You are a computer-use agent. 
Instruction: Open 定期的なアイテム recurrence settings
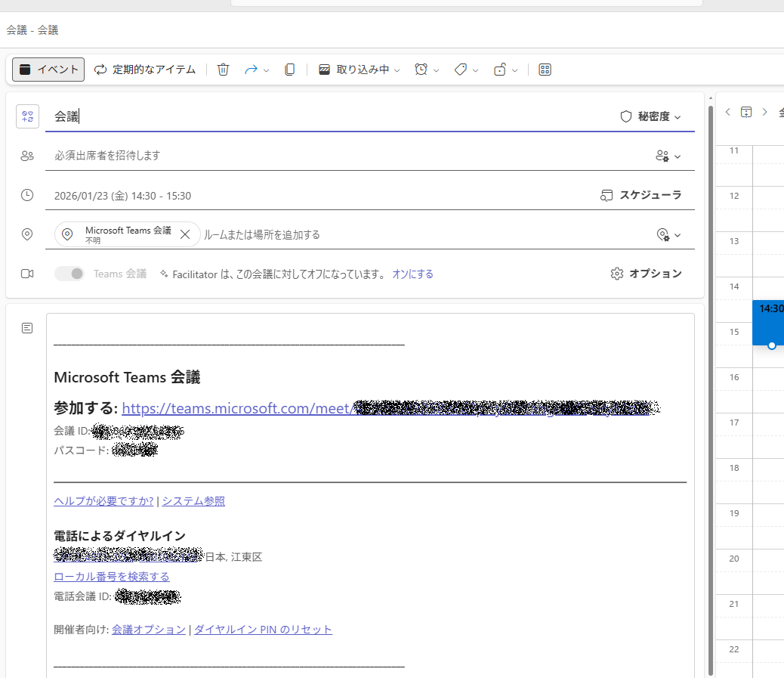(145, 70)
